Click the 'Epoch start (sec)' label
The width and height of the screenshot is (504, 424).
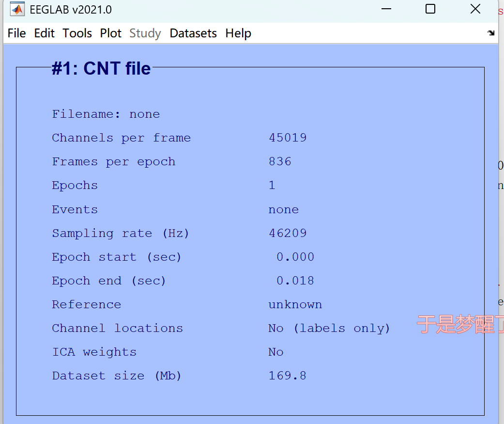tap(117, 257)
